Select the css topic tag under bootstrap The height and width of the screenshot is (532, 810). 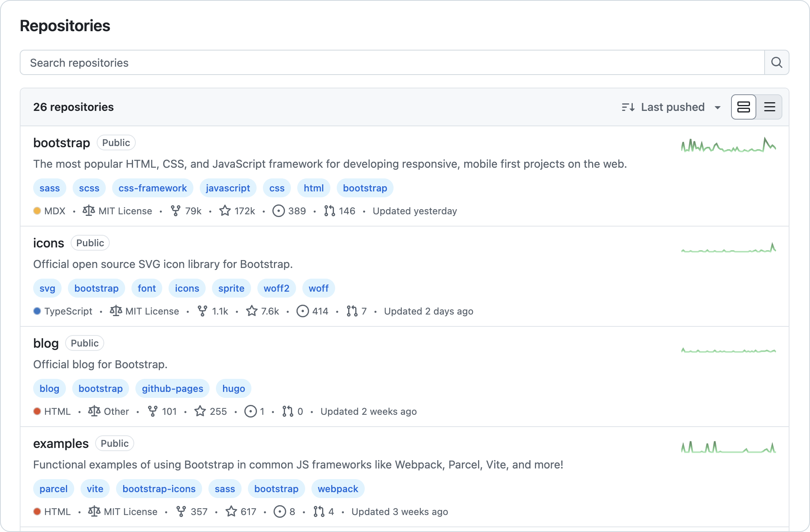[x=277, y=188]
